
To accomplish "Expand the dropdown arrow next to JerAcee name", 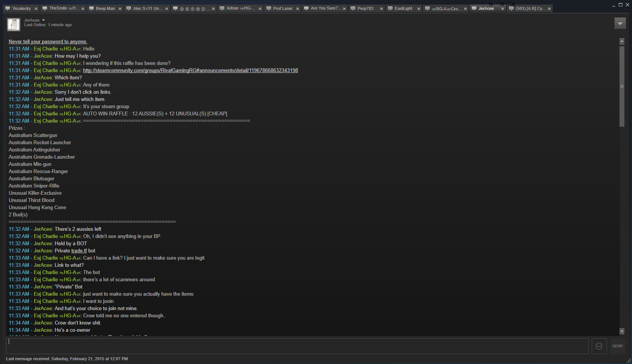I will coord(43,20).
